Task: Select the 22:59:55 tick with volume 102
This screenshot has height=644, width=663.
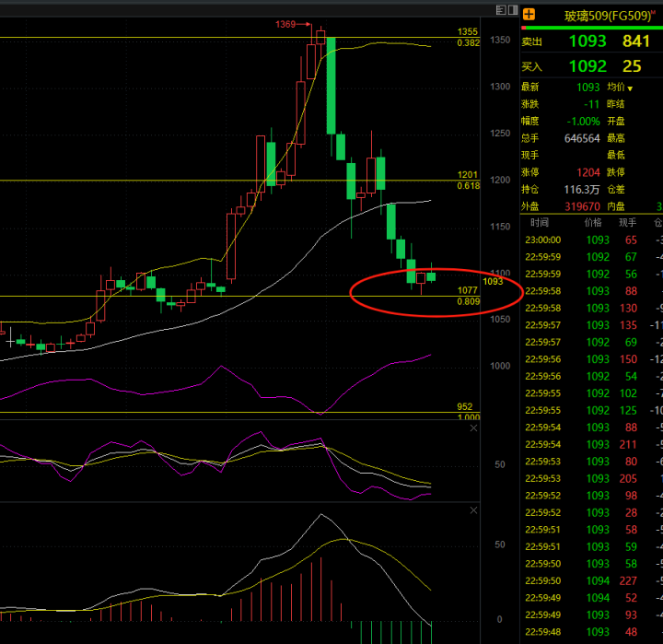Action: (591, 393)
